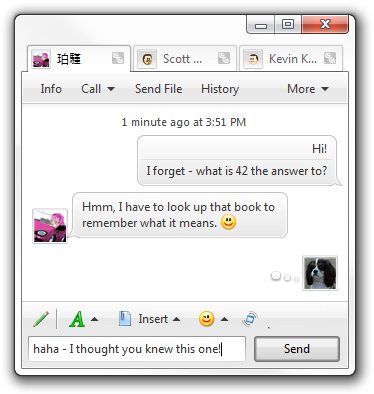Open conversation History
This screenshot has width=374, height=394.
[x=220, y=89]
